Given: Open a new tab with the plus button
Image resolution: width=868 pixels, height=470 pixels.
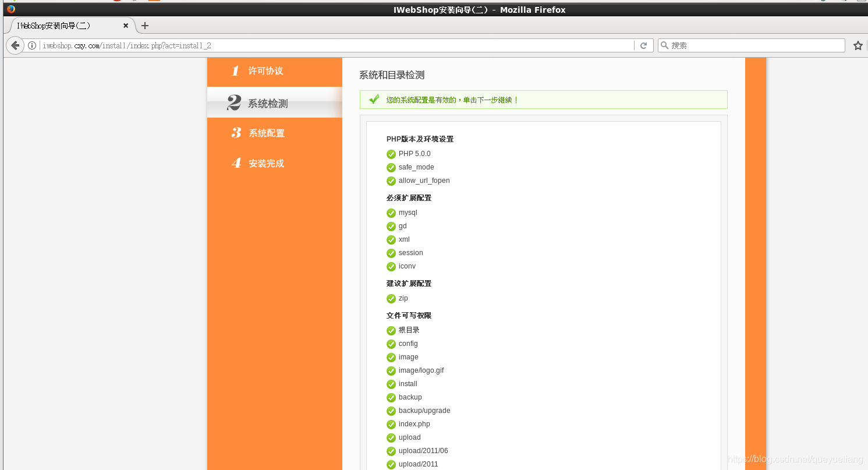Looking at the screenshot, I should [145, 26].
